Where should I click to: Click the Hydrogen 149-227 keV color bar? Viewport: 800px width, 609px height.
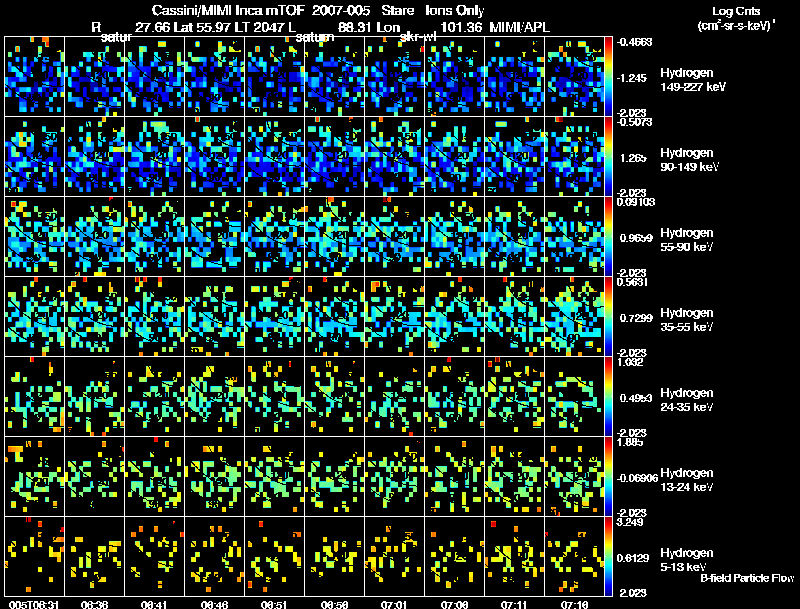pos(608,77)
